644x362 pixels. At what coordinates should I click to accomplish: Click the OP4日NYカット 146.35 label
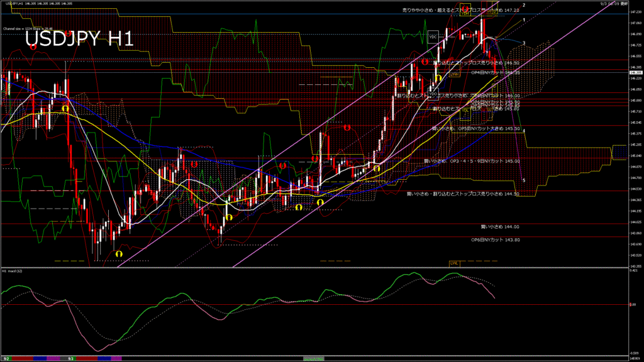coord(496,72)
